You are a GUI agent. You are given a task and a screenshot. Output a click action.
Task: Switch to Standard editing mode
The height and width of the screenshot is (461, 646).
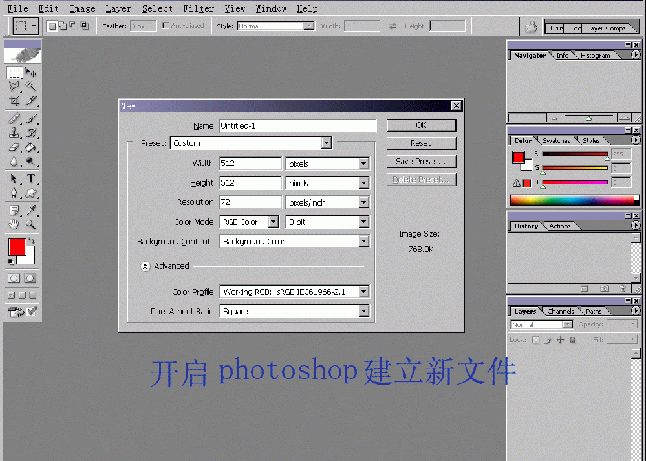point(14,278)
